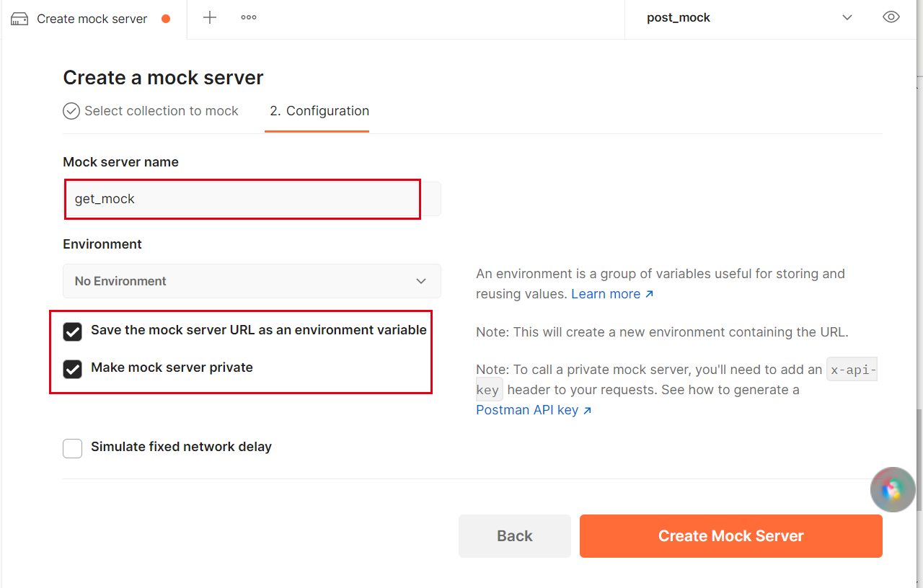Click the mock server icon in the tab header

coord(19,18)
